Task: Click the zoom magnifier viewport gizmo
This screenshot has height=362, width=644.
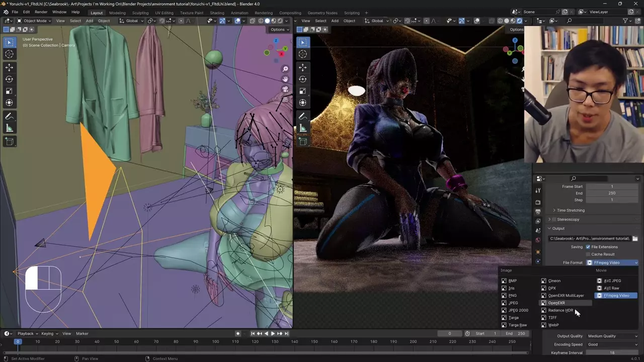Action: coord(285,69)
